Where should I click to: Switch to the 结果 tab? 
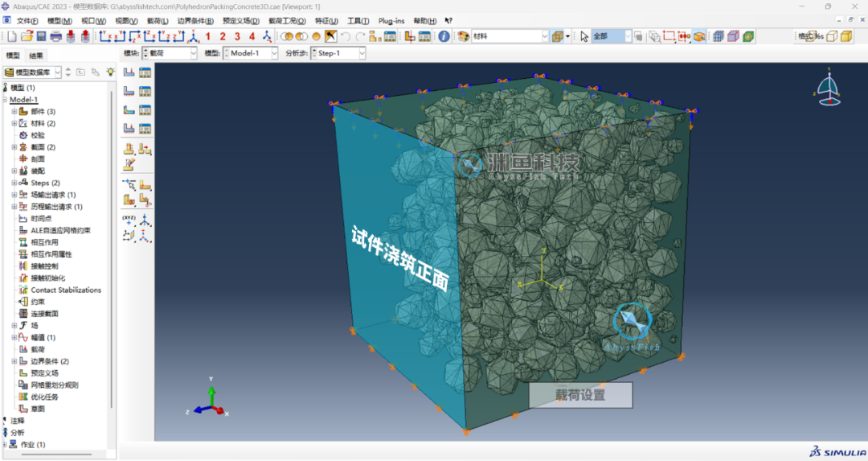point(36,56)
